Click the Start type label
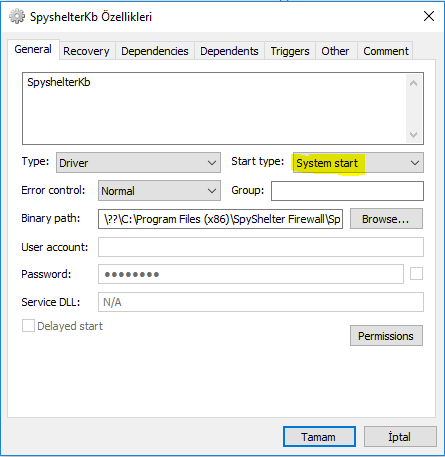Viewport: 445px width, 457px height. (x=258, y=162)
